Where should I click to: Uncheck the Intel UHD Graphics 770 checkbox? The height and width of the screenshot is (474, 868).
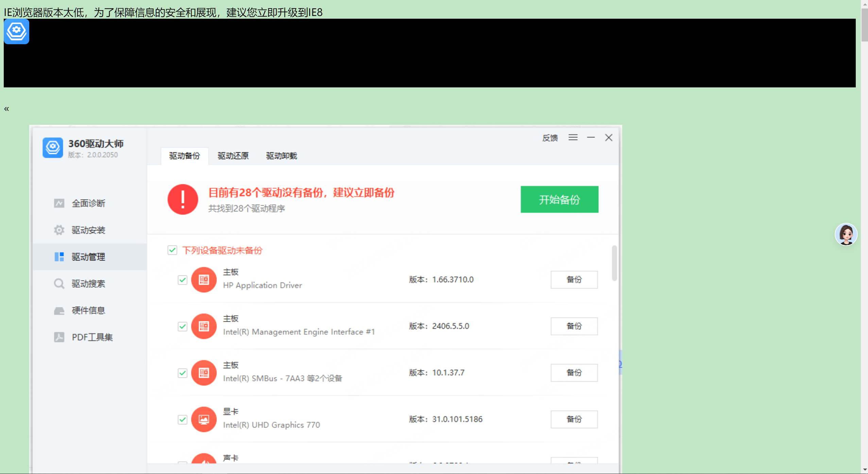point(183,420)
